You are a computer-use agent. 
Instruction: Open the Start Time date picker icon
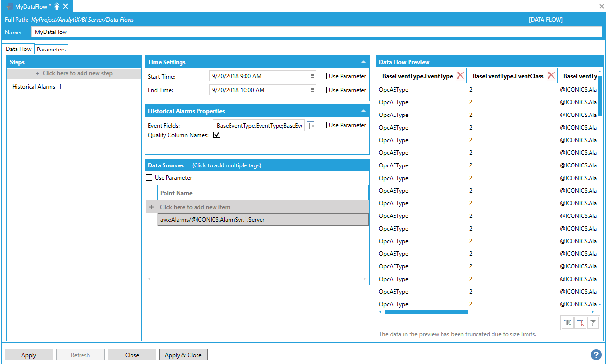312,76
